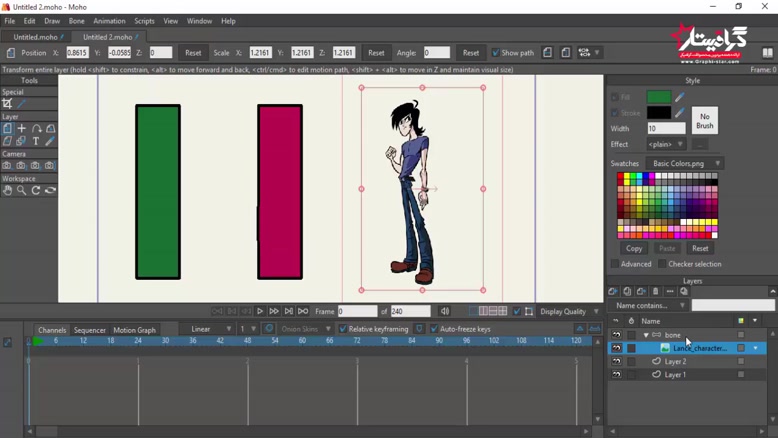The height and width of the screenshot is (438, 778).
Task: Open the Bone menu
Action: [x=76, y=21]
